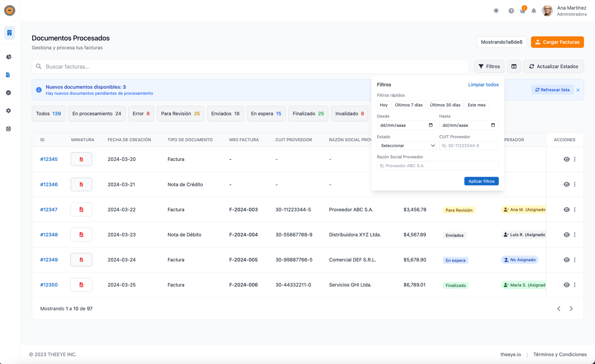Switch to the Finalizado status tab
595x364 pixels.
[x=308, y=113]
